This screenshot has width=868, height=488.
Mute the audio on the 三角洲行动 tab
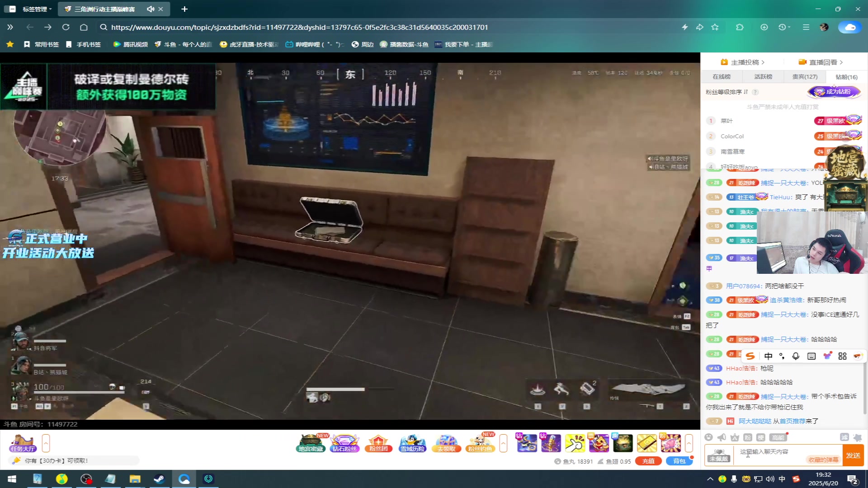click(150, 9)
